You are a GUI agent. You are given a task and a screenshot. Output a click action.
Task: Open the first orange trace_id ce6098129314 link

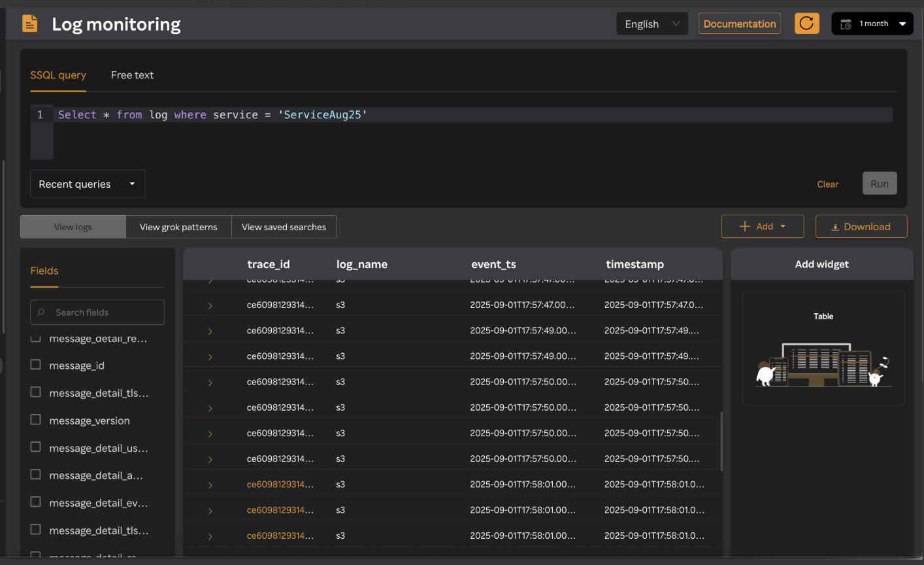click(x=280, y=485)
